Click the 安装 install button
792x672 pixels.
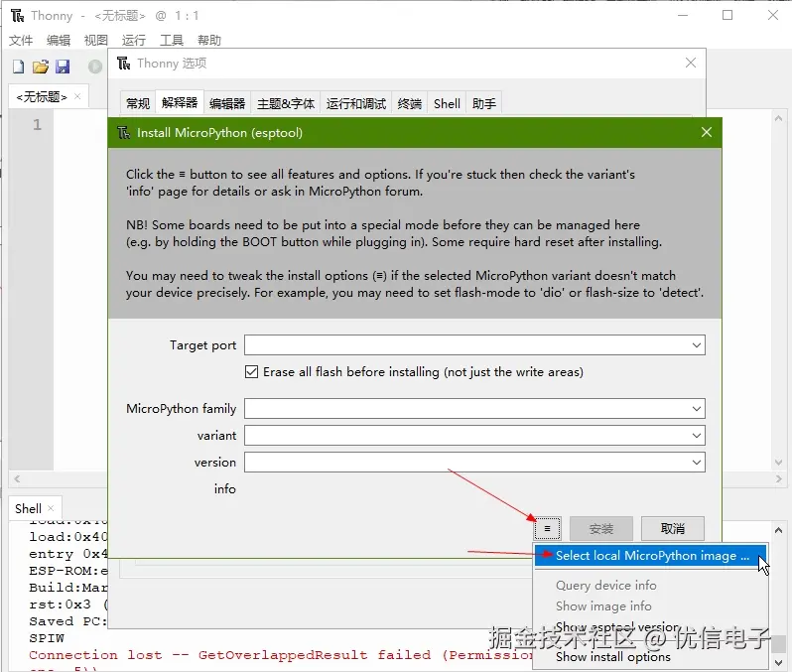click(601, 528)
